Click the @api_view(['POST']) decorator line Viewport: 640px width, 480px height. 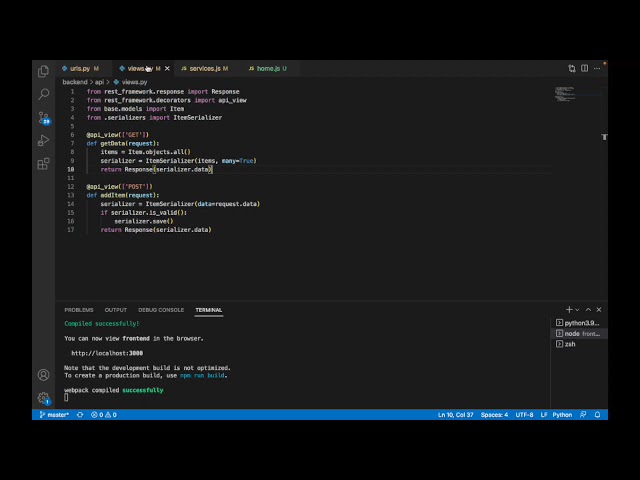119,187
